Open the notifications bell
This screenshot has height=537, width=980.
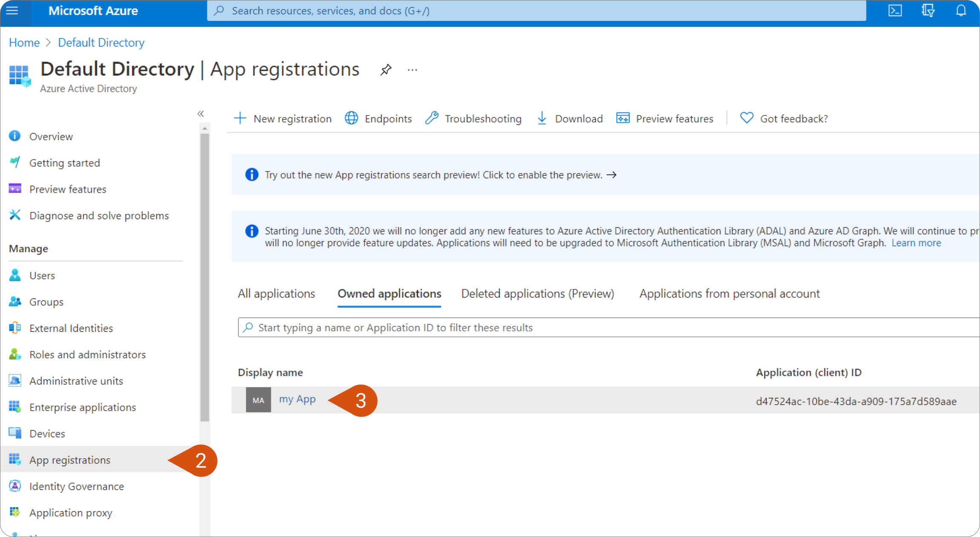point(961,10)
